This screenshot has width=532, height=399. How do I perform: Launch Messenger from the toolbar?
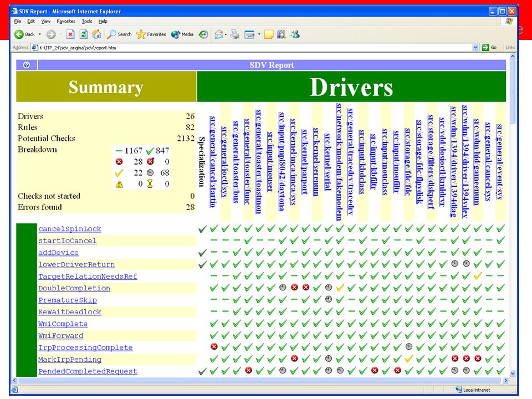point(295,34)
